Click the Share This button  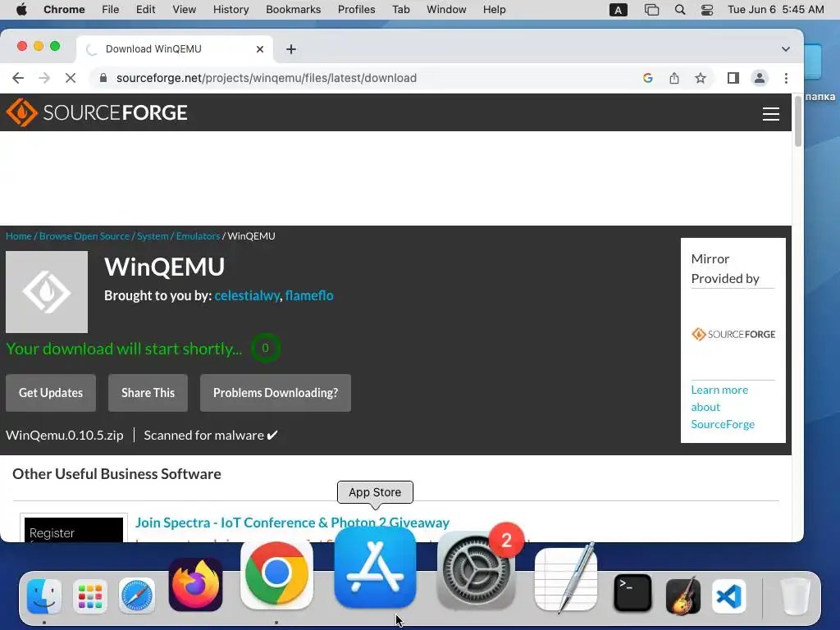148,393
